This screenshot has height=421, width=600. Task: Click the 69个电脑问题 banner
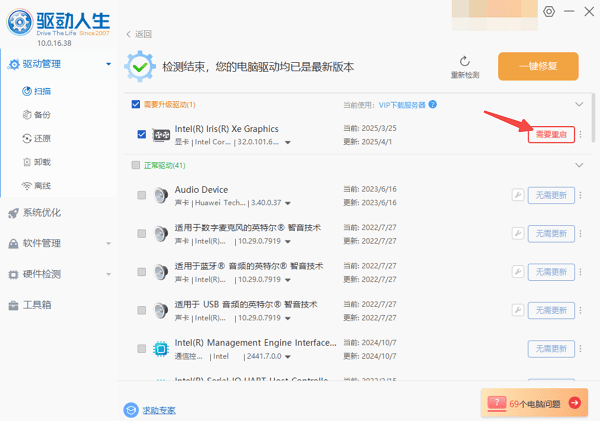click(x=533, y=403)
